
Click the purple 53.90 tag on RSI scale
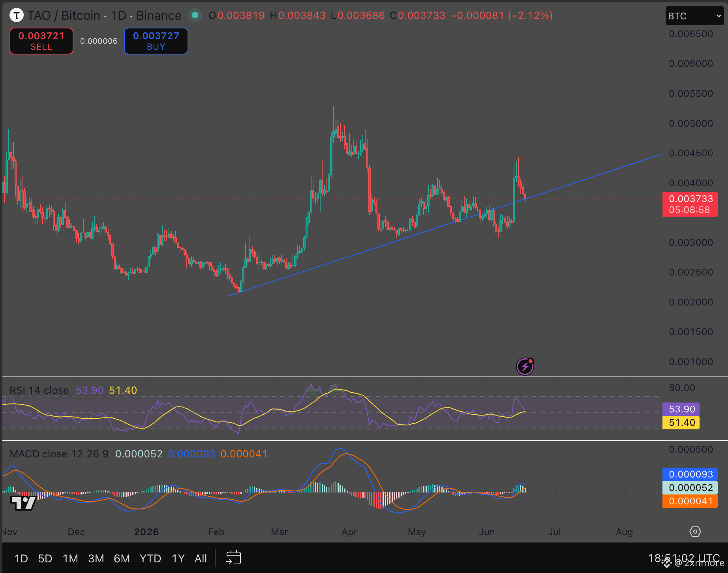tap(681, 409)
